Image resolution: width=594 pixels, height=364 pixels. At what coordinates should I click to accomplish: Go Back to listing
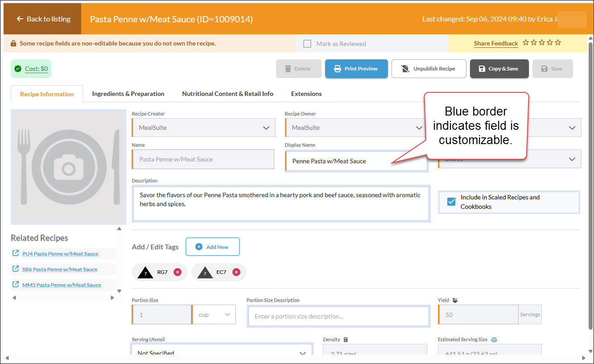[x=43, y=19]
